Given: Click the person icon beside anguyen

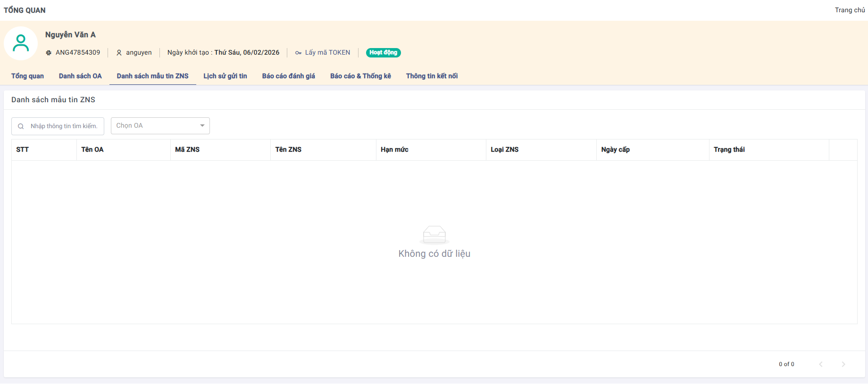Looking at the screenshot, I should 119,53.
